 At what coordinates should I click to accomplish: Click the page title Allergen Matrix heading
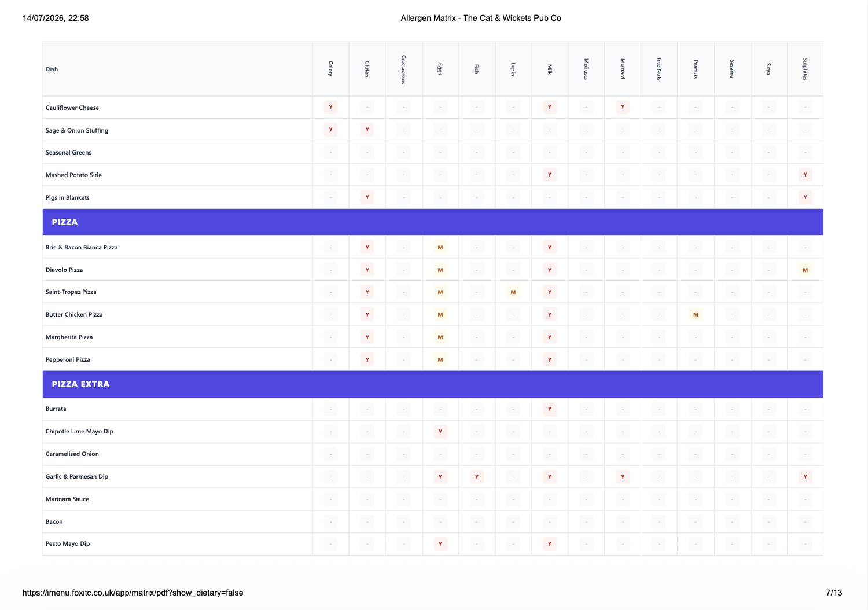coord(481,18)
